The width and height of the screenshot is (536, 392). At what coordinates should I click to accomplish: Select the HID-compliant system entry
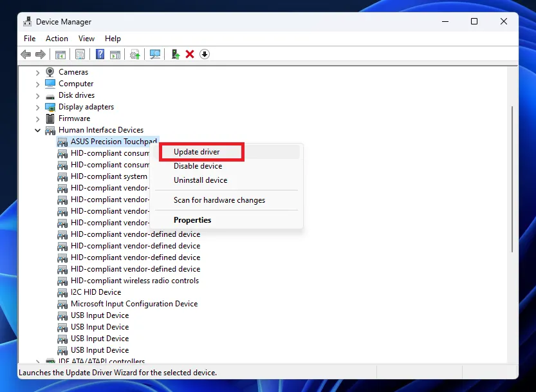click(x=109, y=176)
